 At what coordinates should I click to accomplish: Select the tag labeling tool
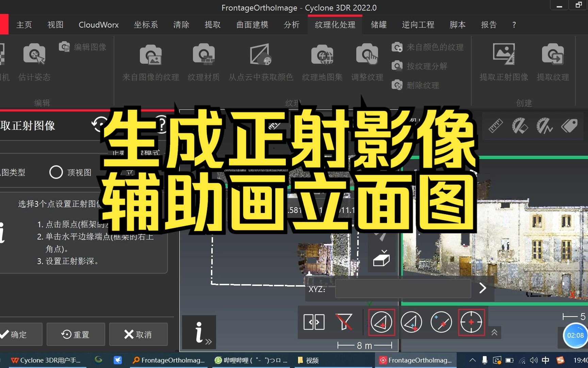(x=569, y=126)
